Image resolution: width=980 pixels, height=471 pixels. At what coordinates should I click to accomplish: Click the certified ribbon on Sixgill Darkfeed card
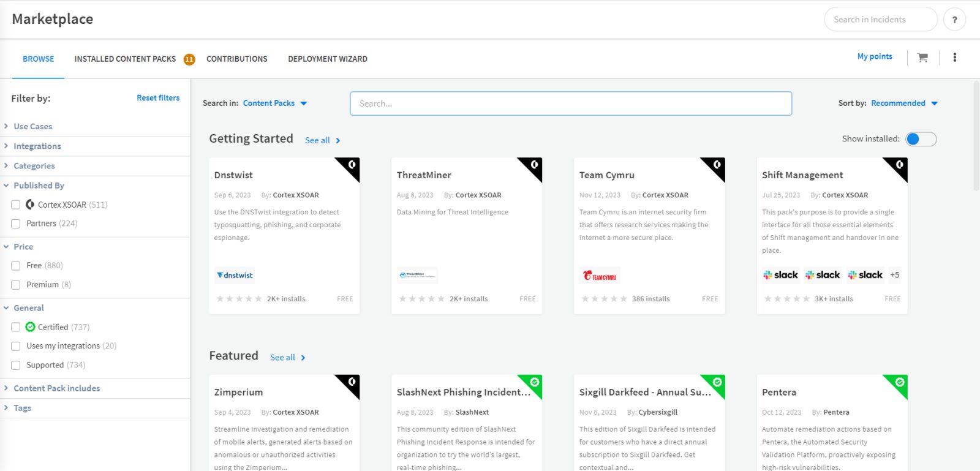point(717,383)
